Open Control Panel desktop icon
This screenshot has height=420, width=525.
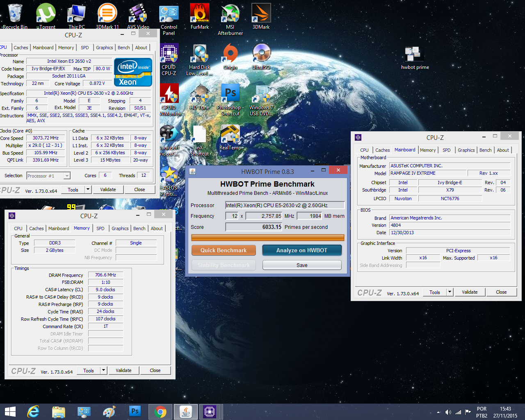coord(169,19)
